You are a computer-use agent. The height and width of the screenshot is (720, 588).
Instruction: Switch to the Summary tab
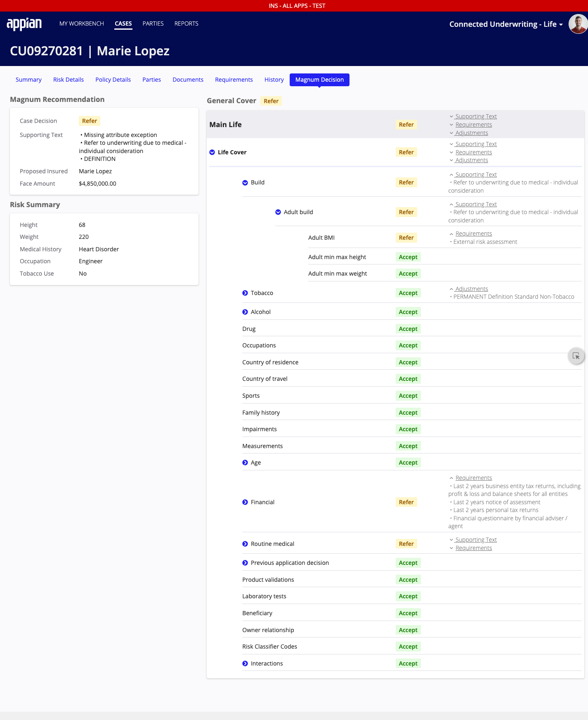28,80
